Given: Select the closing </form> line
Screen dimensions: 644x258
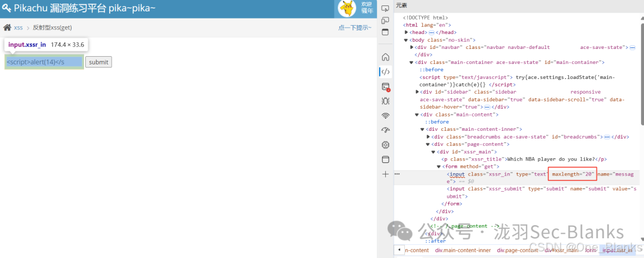Looking at the screenshot, I should click(x=451, y=204).
